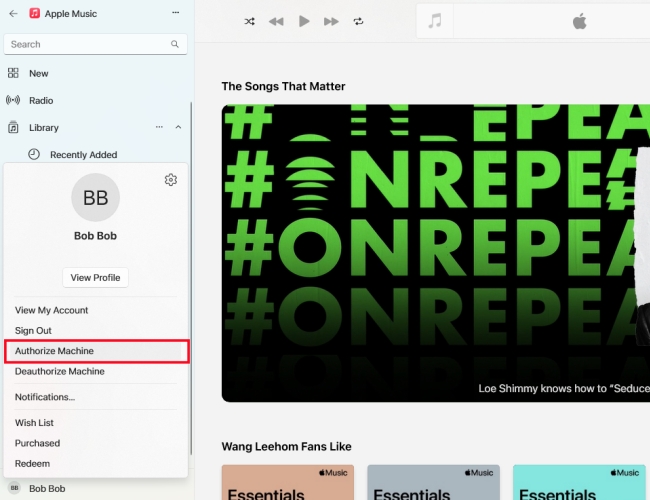Select Authorize Machine menu entry
The height and width of the screenshot is (500, 650).
(97, 351)
